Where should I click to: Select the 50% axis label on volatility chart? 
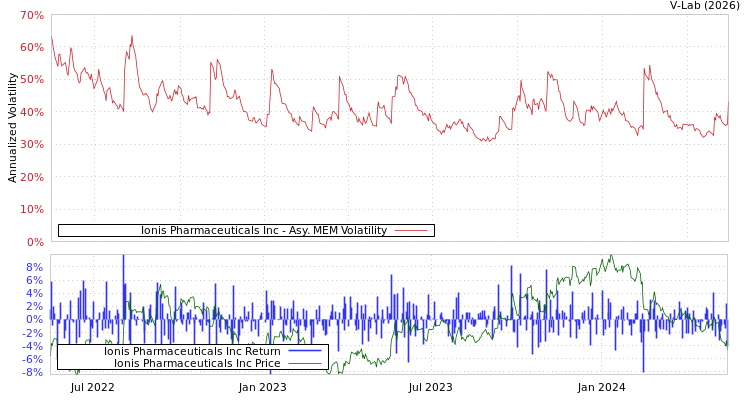coord(31,80)
